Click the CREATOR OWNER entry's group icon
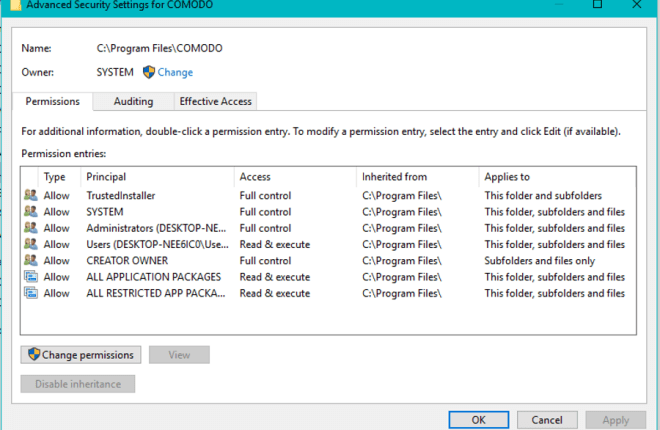The width and height of the screenshot is (660, 430). click(31, 260)
